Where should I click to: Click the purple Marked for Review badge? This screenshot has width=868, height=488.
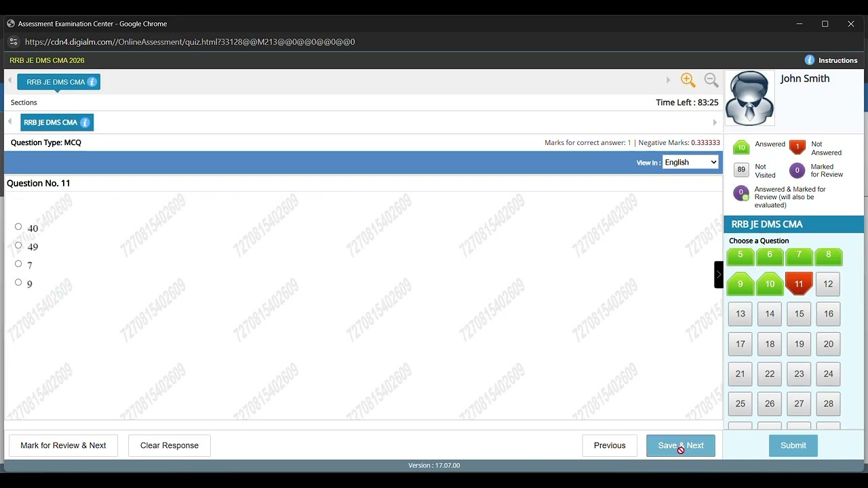click(797, 170)
